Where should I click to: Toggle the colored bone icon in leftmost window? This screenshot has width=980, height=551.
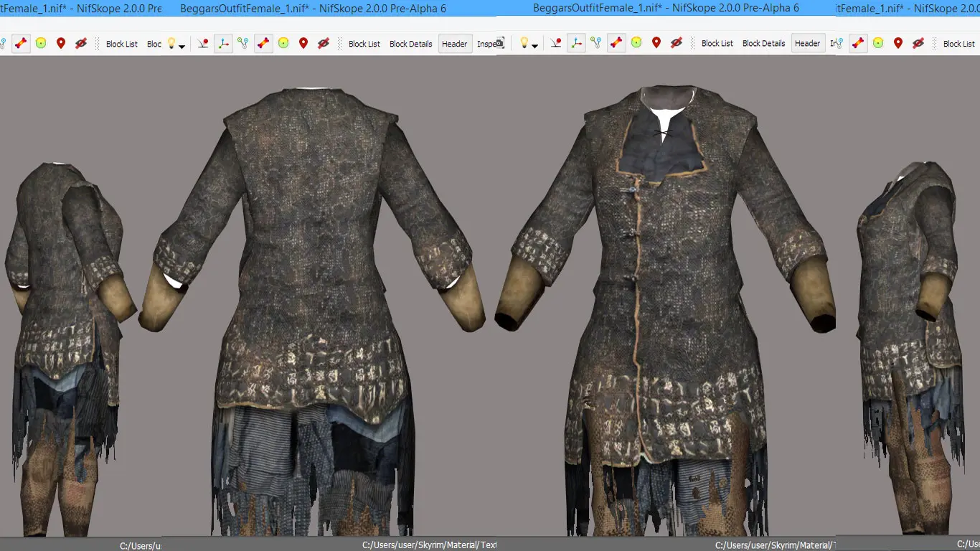pos(21,44)
